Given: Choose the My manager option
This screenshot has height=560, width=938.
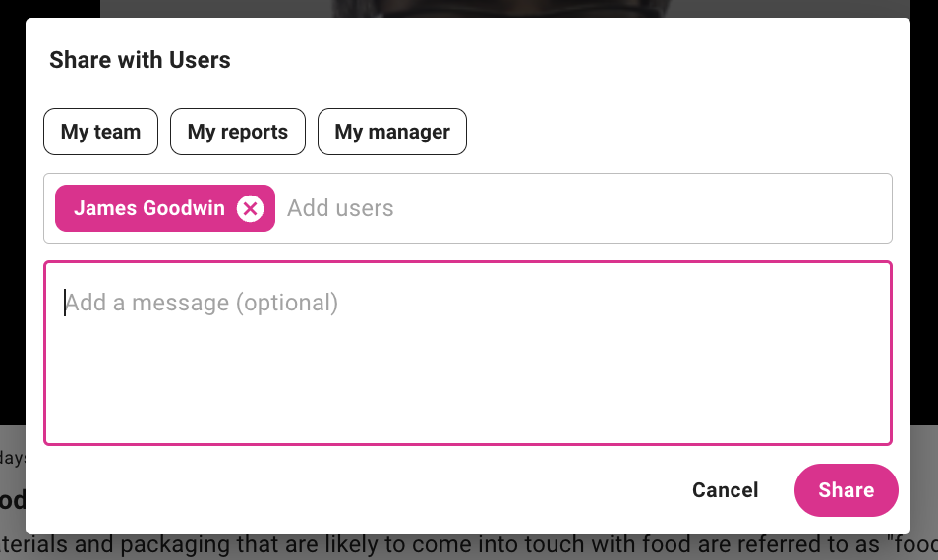Looking at the screenshot, I should (392, 132).
